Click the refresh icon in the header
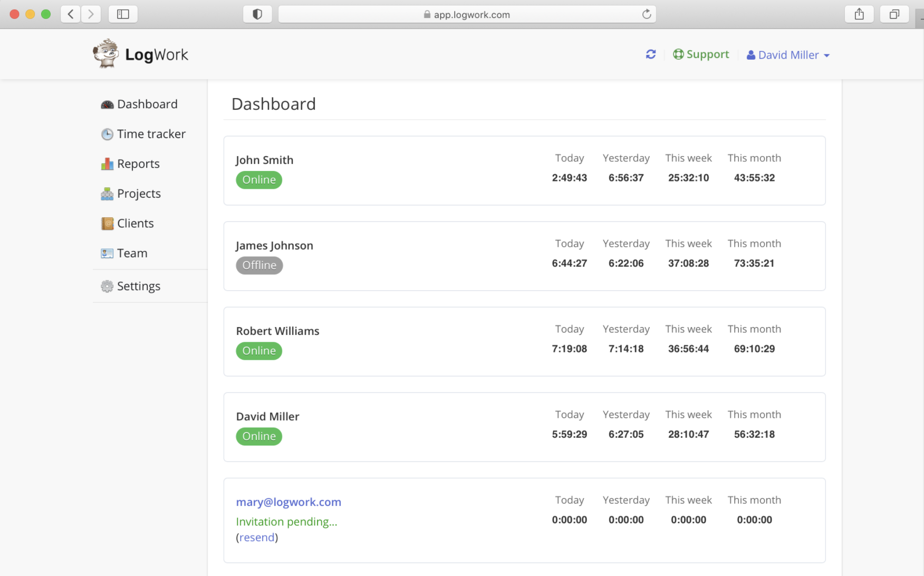The width and height of the screenshot is (924, 576). pyautogui.click(x=651, y=54)
